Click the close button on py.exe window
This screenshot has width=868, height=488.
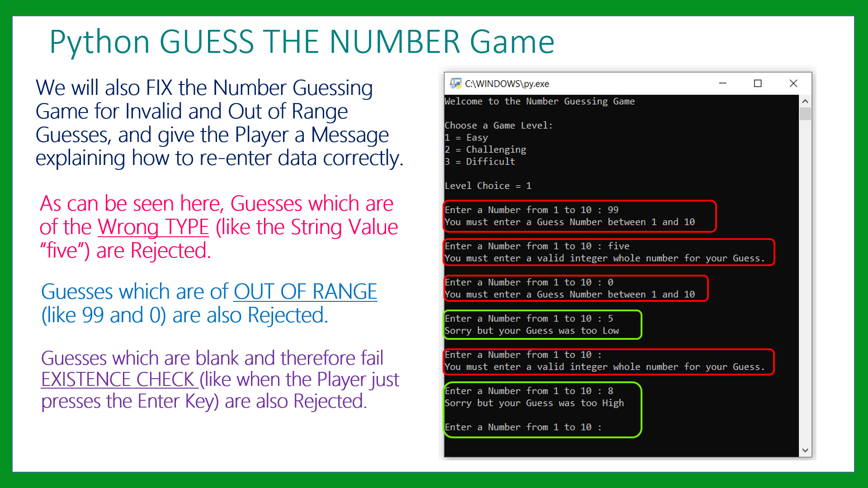click(793, 83)
